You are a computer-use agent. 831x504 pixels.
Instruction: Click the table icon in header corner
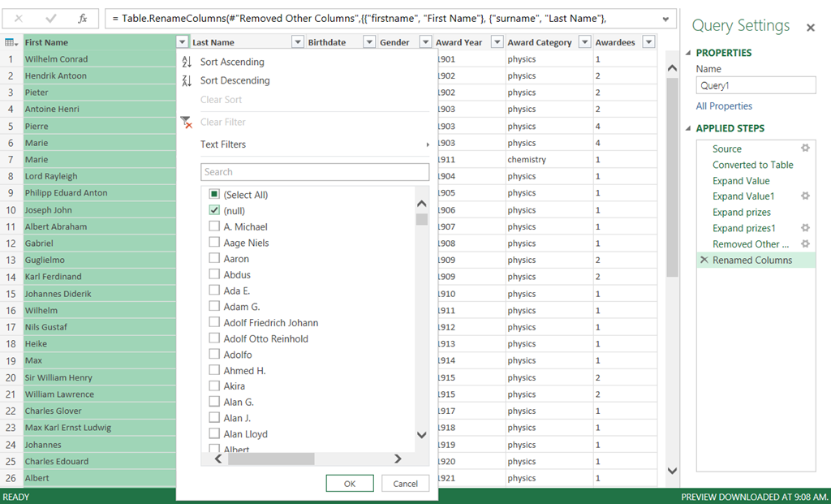[x=11, y=42]
